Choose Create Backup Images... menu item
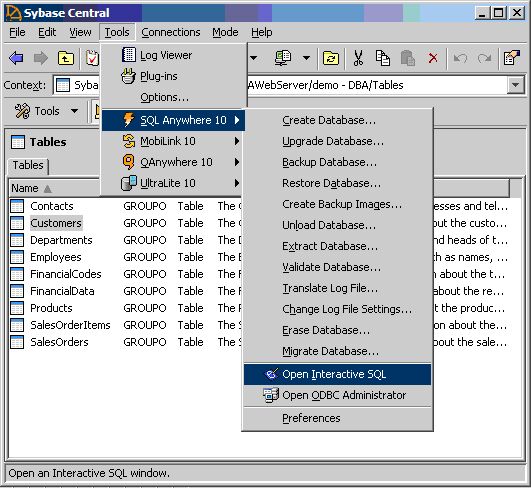Viewport: 531px width, 488px height. (337, 204)
